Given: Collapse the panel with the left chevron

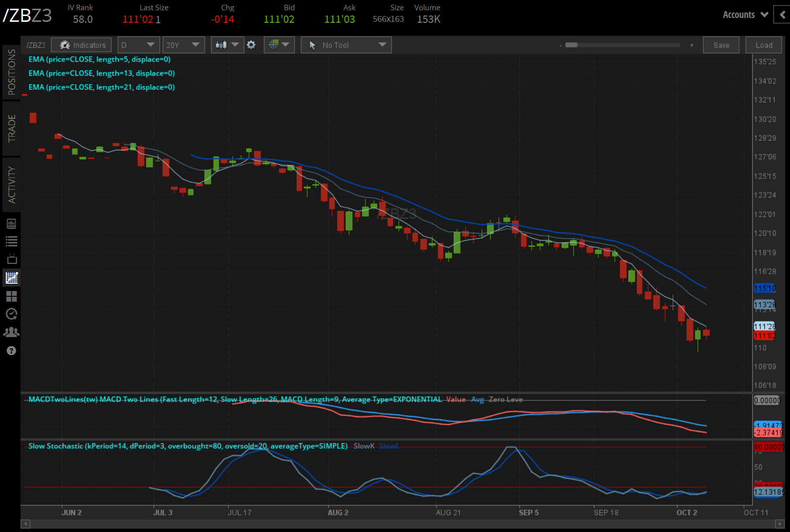Looking at the screenshot, I should coord(782,15).
